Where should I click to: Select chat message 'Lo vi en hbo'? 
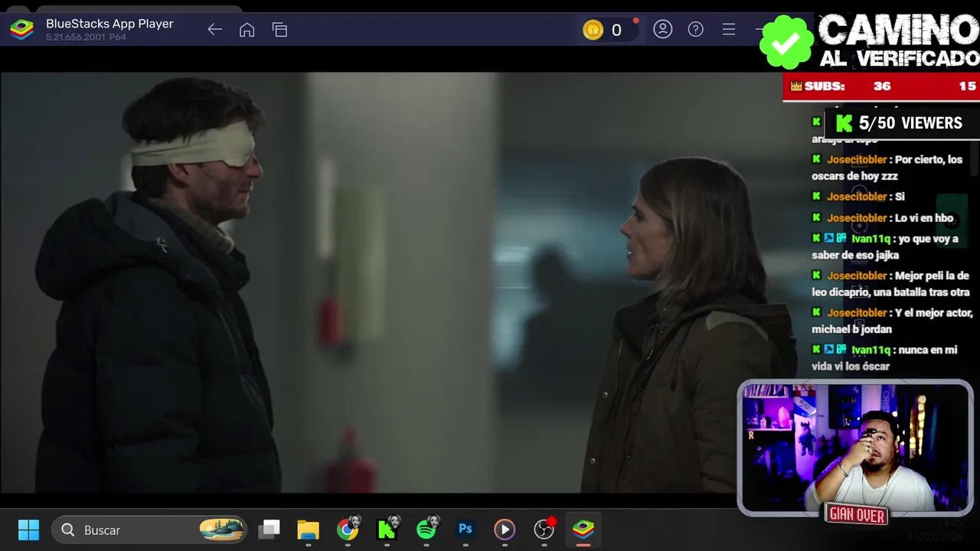pos(883,218)
